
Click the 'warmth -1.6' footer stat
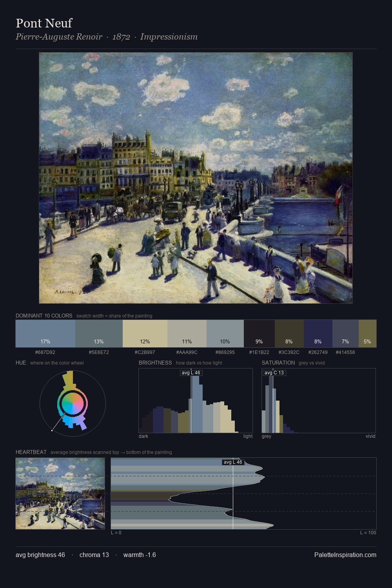(x=140, y=555)
